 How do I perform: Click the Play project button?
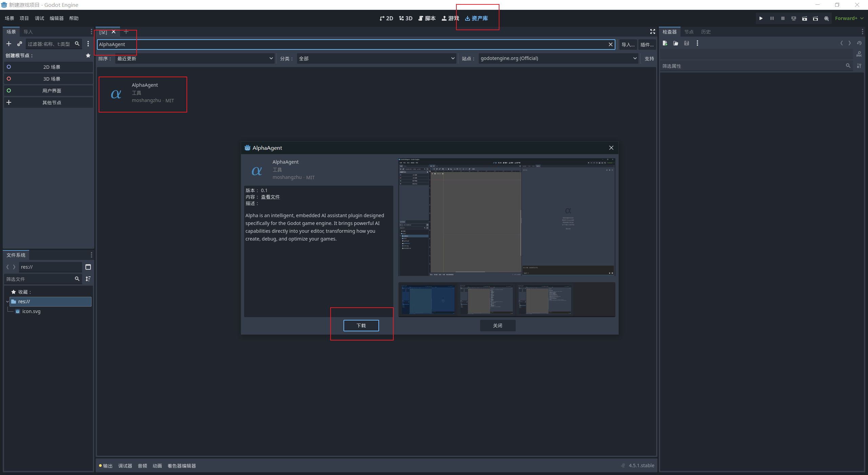pyautogui.click(x=761, y=18)
